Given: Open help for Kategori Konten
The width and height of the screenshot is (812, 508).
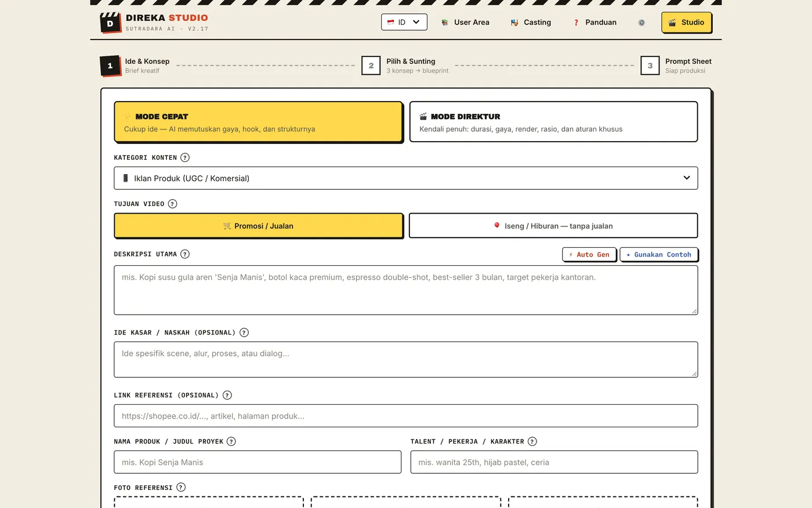Looking at the screenshot, I should coord(185,157).
